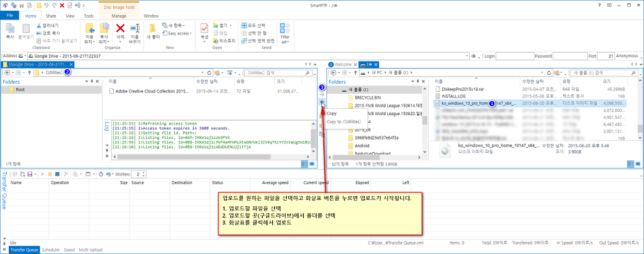Click the Password input field

[x=571, y=56]
